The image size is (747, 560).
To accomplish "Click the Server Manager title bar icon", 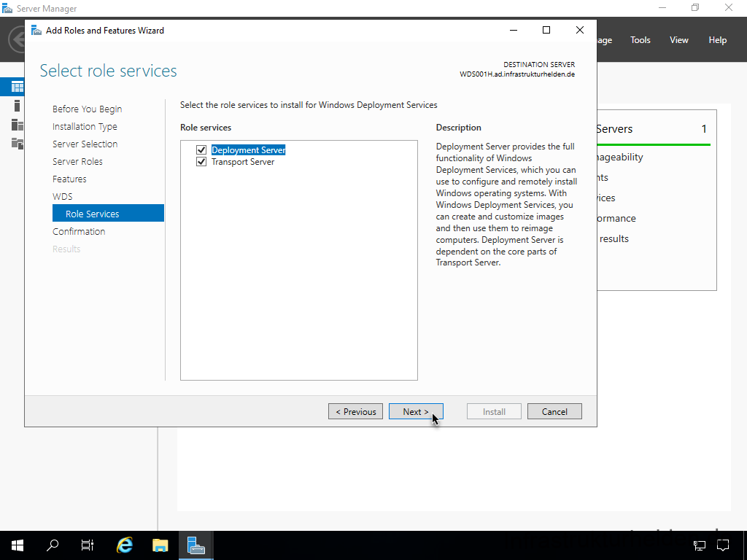I will tap(7, 9).
